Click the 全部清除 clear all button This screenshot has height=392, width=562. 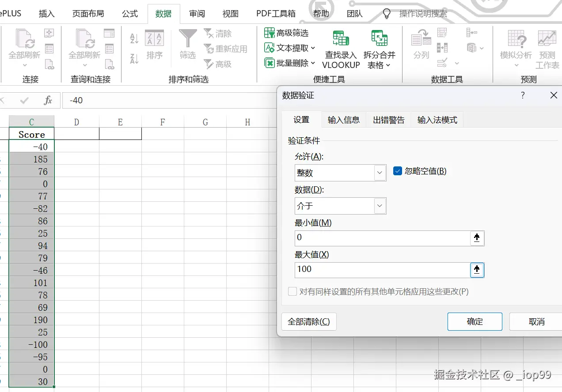309,321
